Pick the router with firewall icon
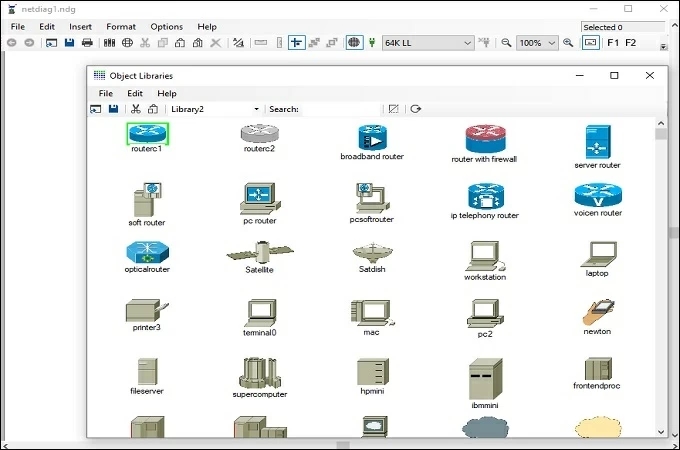680x450 pixels. tap(485, 139)
